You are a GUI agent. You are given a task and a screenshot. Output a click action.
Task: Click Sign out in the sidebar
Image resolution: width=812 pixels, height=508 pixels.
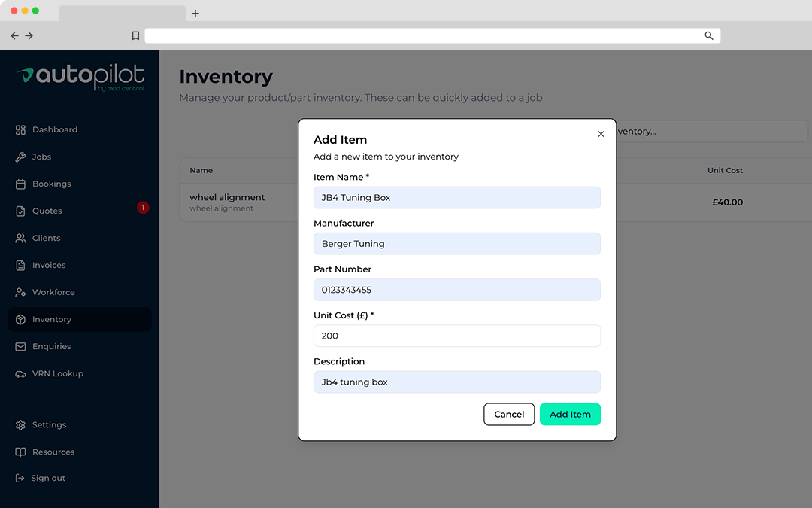coord(49,478)
